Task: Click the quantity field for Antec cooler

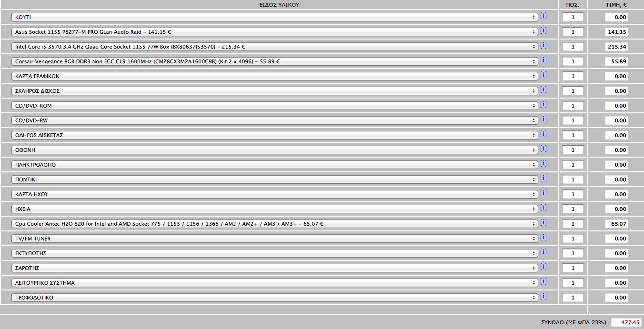Action: (x=573, y=224)
